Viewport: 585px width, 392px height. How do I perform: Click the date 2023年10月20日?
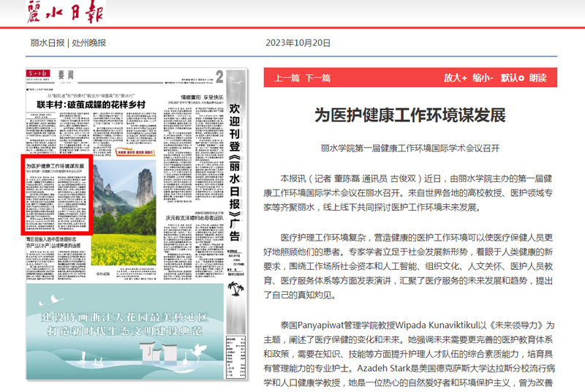pyautogui.click(x=298, y=42)
